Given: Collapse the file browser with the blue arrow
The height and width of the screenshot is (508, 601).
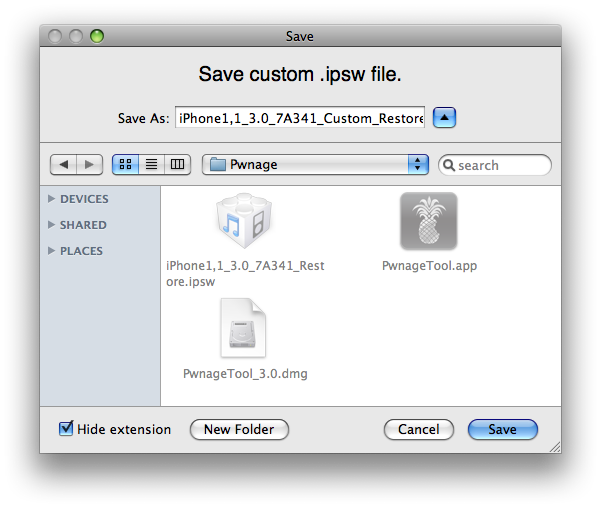Looking at the screenshot, I should (445, 118).
